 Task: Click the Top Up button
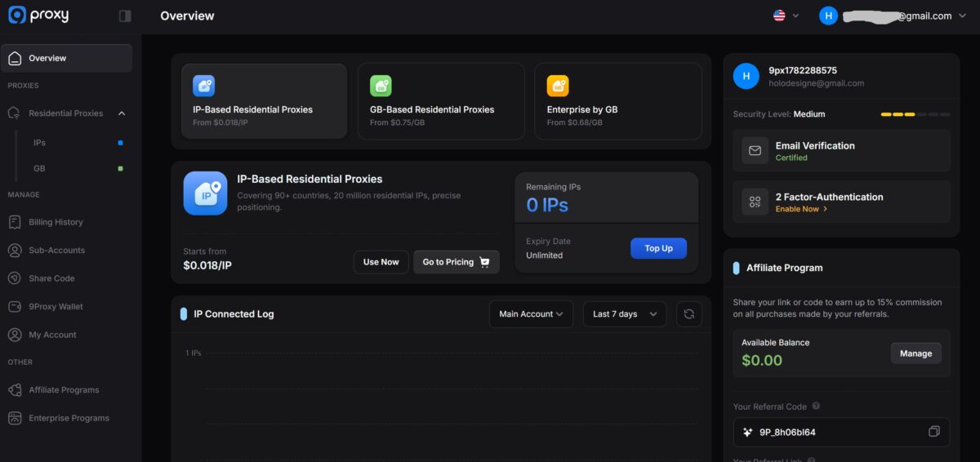tap(658, 248)
